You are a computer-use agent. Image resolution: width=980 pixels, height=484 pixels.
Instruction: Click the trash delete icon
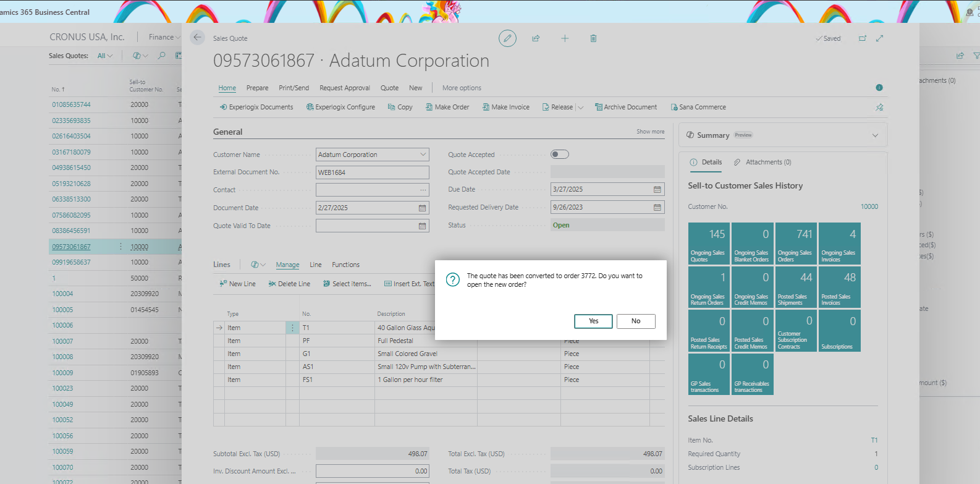pyautogui.click(x=593, y=38)
